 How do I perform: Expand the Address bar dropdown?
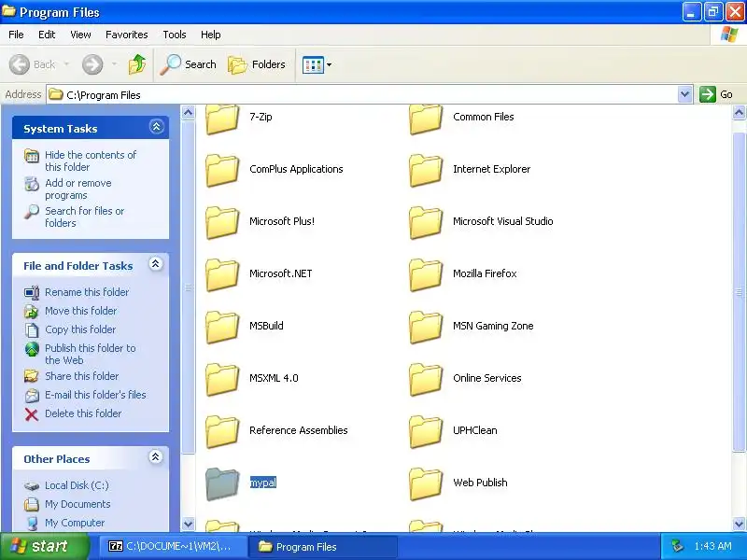pyautogui.click(x=684, y=94)
